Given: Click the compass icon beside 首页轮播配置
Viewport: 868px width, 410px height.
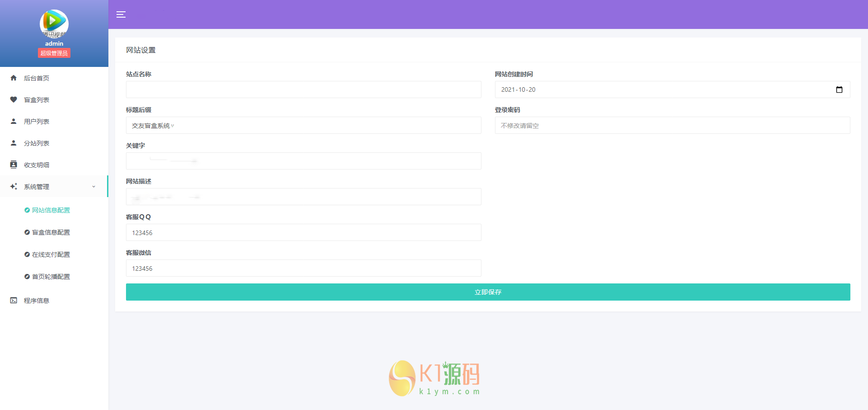Looking at the screenshot, I should pos(27,277).
